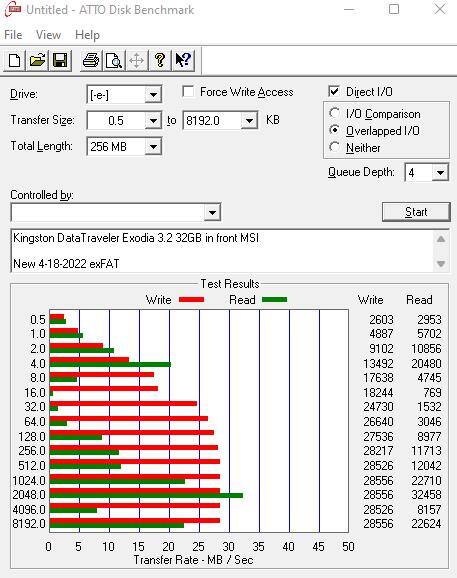The width and height of the screenshot is (457, 578).
Task: Click the 24730 write value
Action: pyautogui.click(x=378, y=407)
